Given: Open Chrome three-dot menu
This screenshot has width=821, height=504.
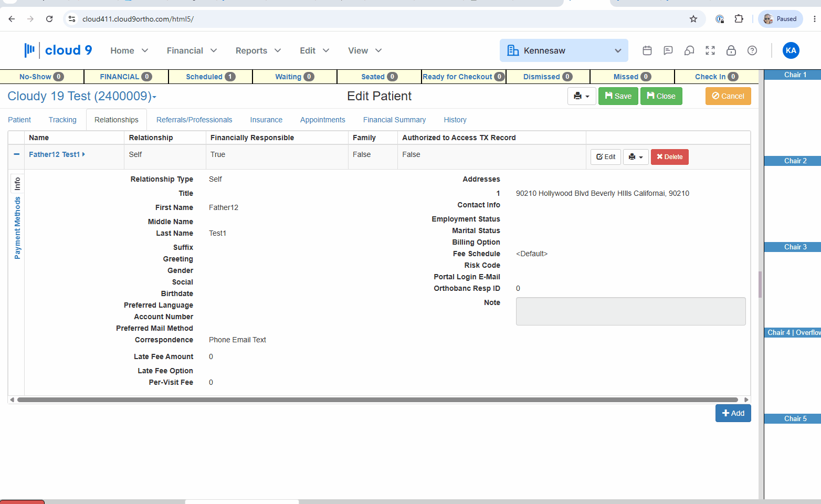Looking at the screenshot, I should pos(814,19).
